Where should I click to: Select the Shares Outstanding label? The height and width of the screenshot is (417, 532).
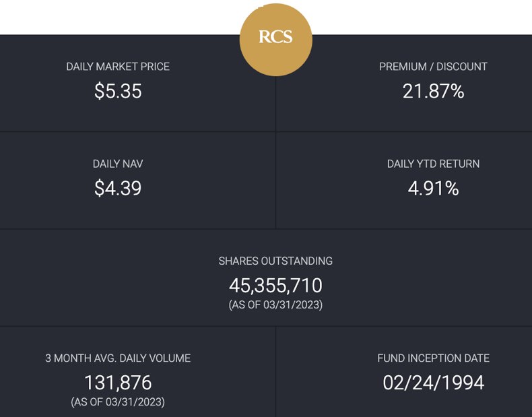click(x=275, y=261)
